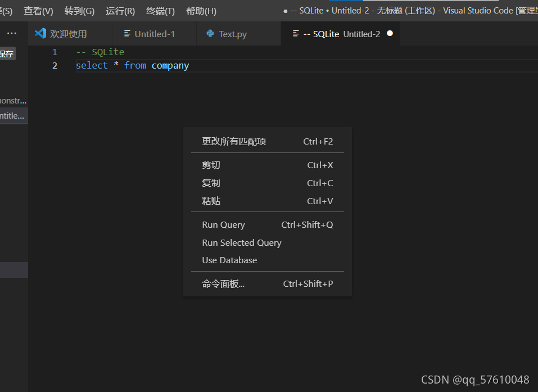The height and width of the screenshot is (392, 538).
Task: Open the 查看(V) menu
Action: 38,11
